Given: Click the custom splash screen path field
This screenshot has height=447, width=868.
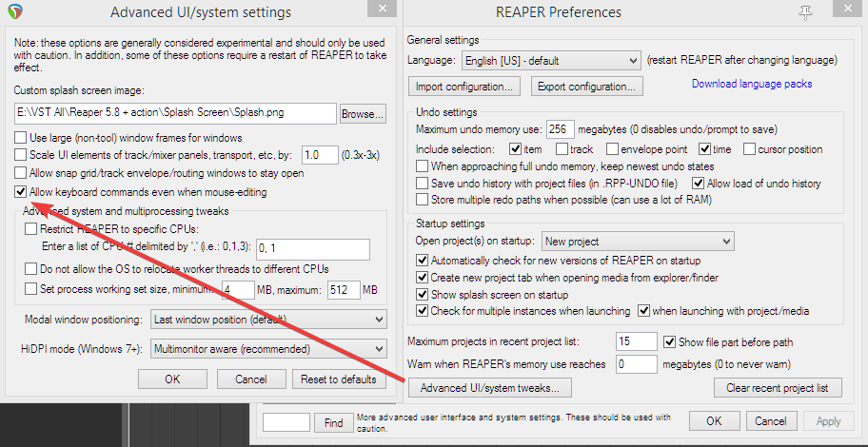Looking at the screenshot, I should [175, 113].
